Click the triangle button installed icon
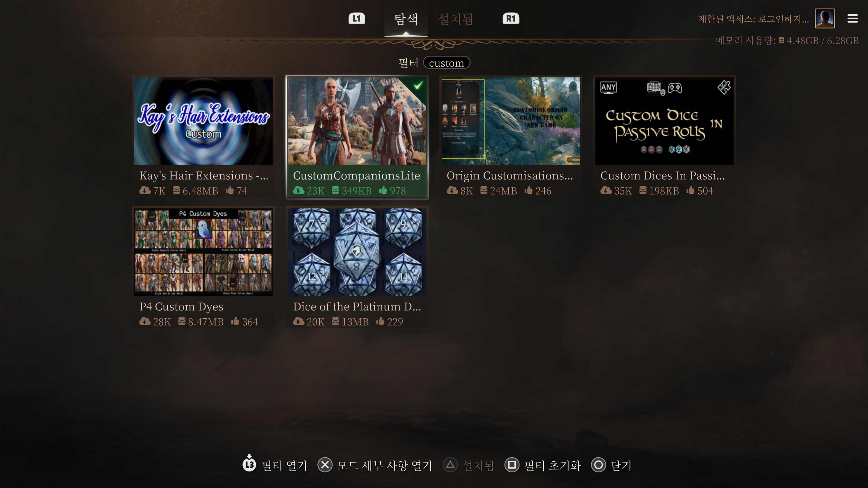The height and width of the screenshot is (488, 868). point(450,465)
